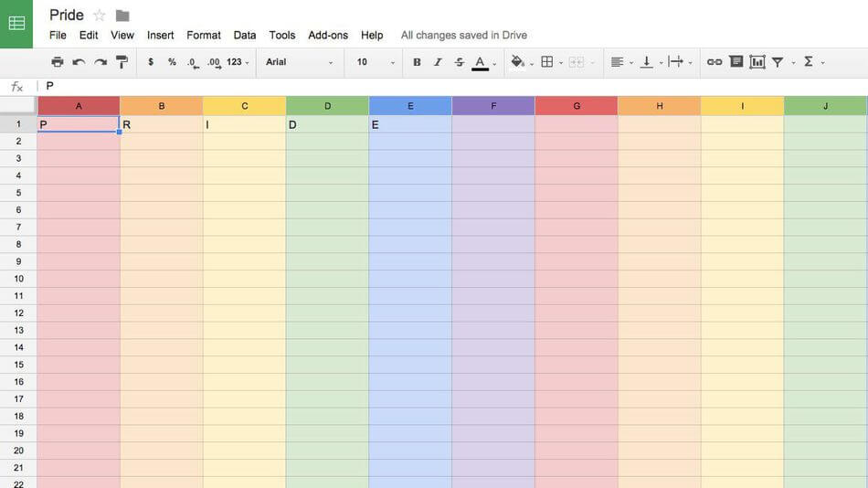Click All changes saved in Drive
Image resolution: width=868 pixels, height=488 pixels.
464,35
